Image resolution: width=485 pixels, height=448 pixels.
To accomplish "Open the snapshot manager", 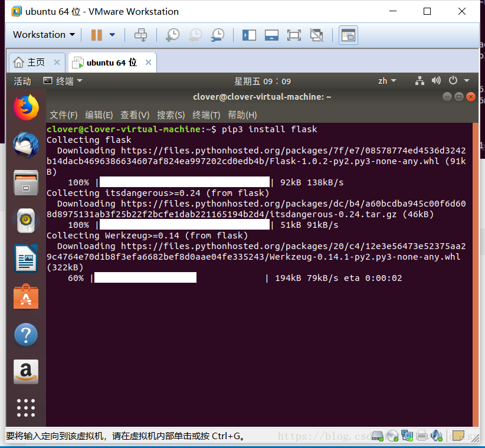I will [x=218, y=35].
